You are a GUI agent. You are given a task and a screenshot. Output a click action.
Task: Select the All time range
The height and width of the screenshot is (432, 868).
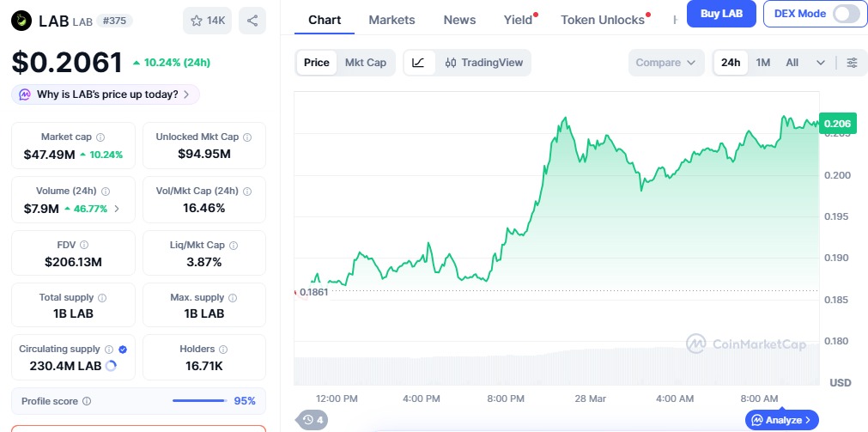tap(792, 63)
